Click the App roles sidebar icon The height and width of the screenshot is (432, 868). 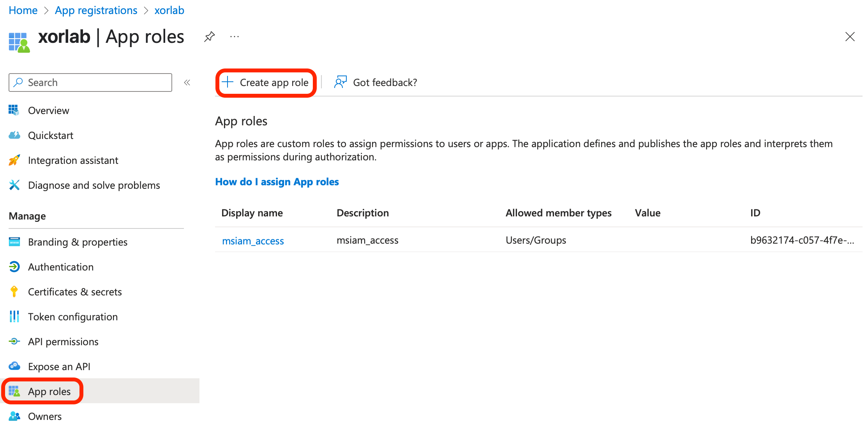click(14, 391)
